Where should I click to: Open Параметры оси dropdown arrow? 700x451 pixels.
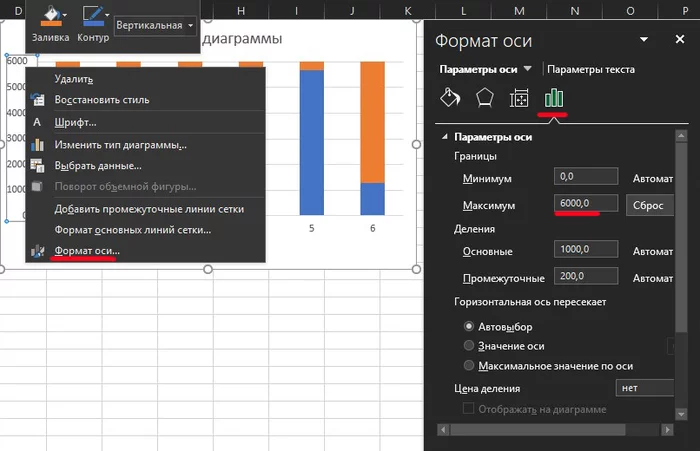(527, 69)
